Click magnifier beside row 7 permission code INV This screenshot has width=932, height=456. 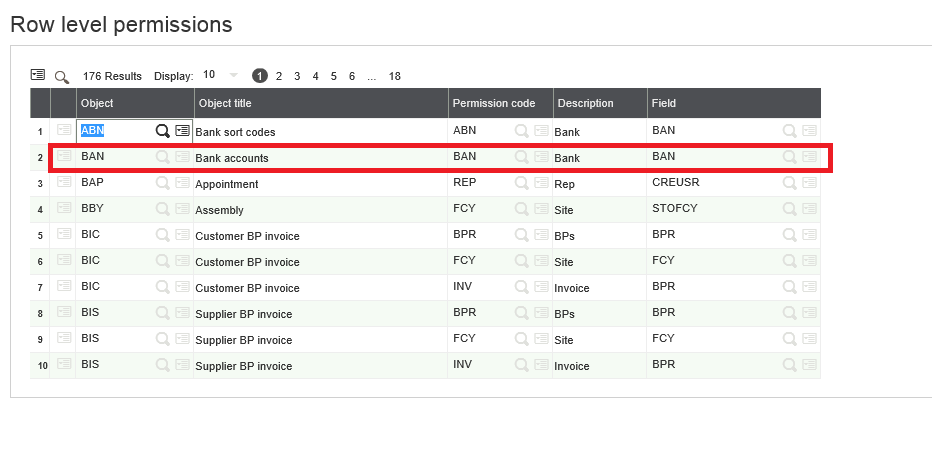click(522, 287)
